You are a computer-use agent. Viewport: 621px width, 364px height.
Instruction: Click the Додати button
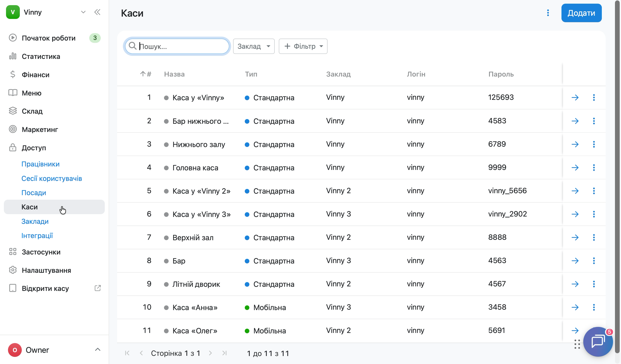tap(581, 13)
